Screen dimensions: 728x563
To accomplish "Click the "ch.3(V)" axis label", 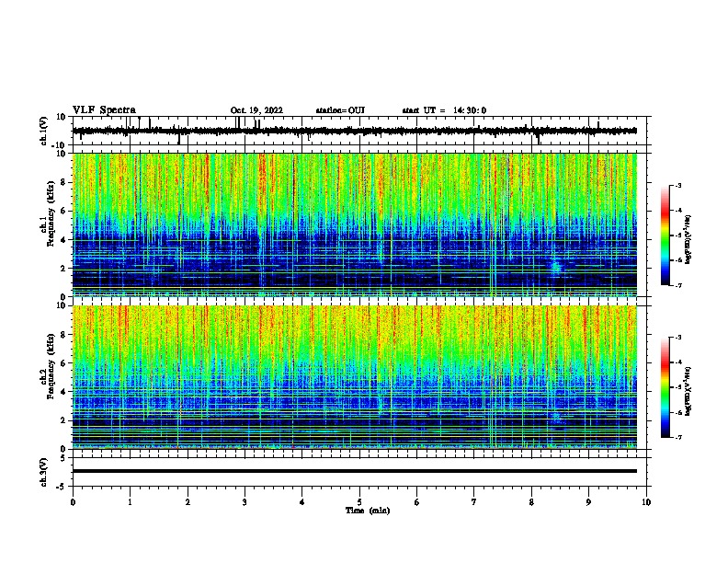I will pyautogui.click(x=44, y=472).
